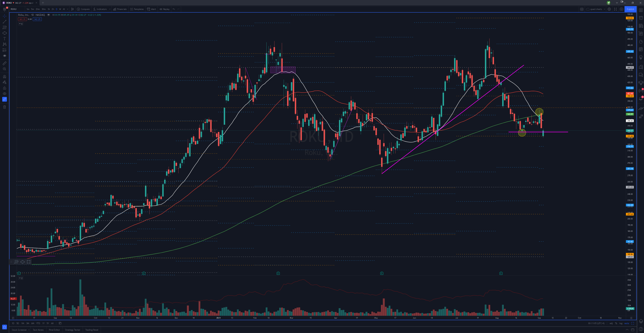
Task: Create an Alert from the toolbar
Action: pos(152,9)
